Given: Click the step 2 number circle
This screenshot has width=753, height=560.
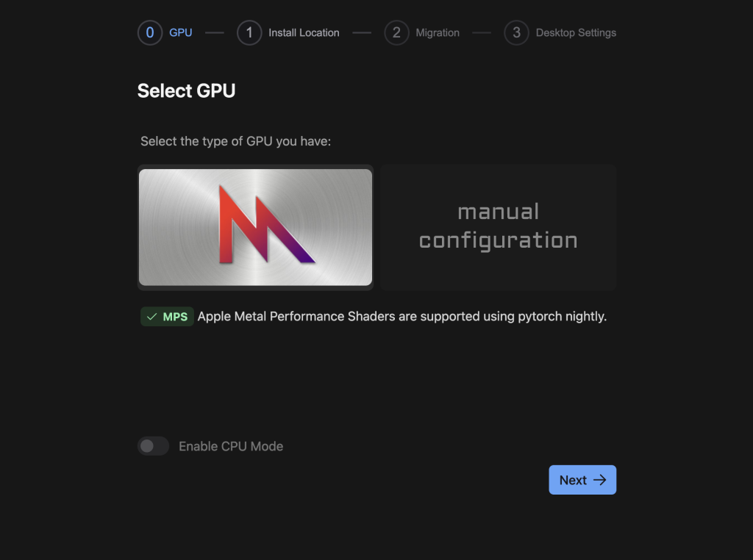Looking at the screenshot, I should tap(396, 32).
